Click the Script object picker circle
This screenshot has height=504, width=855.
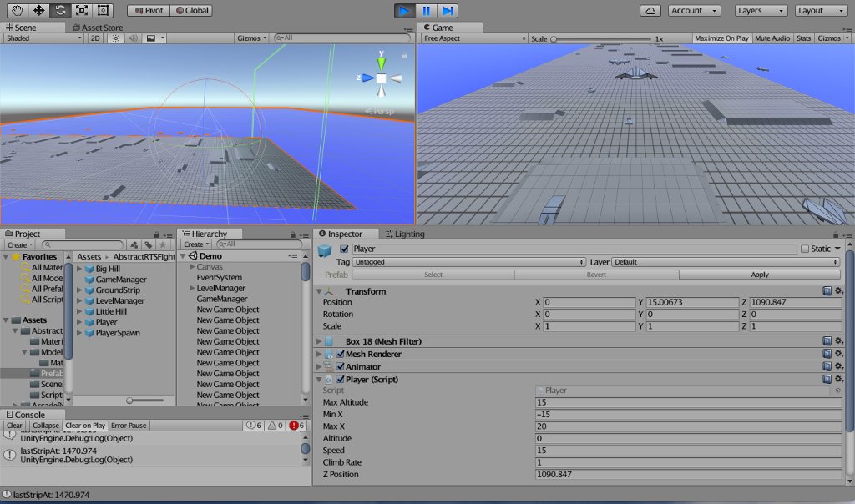pos(837,391)
